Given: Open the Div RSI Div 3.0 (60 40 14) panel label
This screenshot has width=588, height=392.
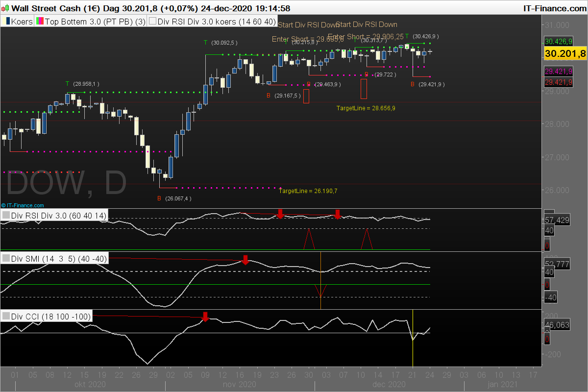Looking at the screenshot, I should pyautogui.click(x=58, y=215).
